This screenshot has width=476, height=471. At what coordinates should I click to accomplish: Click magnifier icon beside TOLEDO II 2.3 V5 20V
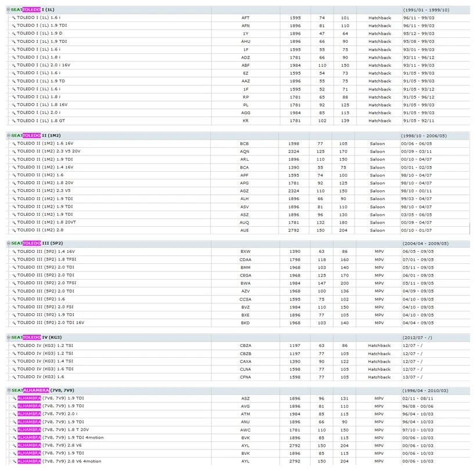14,151
